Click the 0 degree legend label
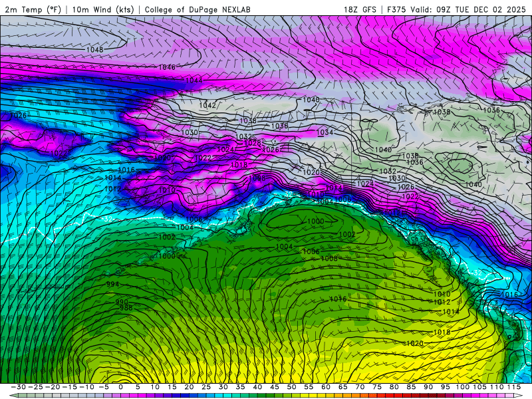 click(x=121, y=387)
